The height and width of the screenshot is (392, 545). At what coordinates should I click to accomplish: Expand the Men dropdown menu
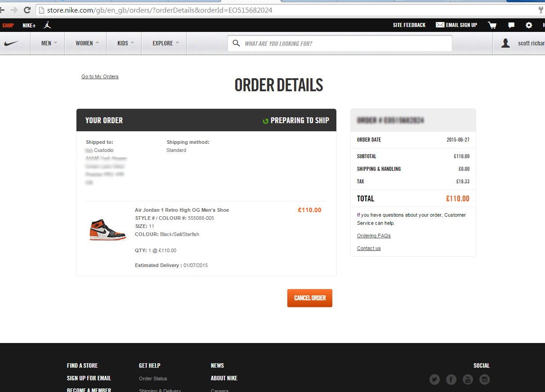click(x=49, y=43)
